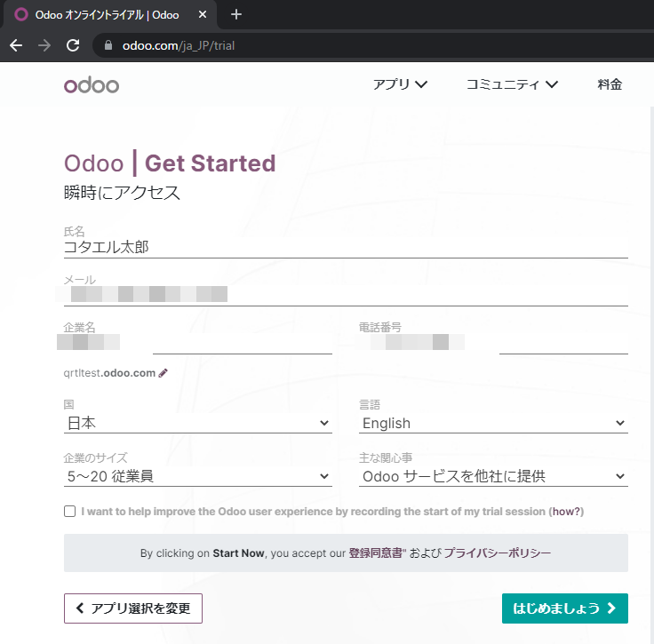Click the はじめましょう start button
Viewport: 654px width, 644px height.
point(565,608)
